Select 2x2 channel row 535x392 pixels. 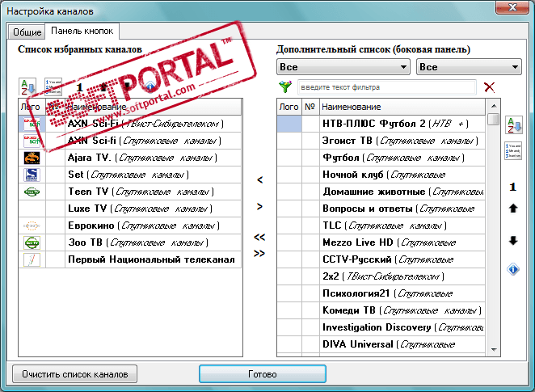point(381,276)
